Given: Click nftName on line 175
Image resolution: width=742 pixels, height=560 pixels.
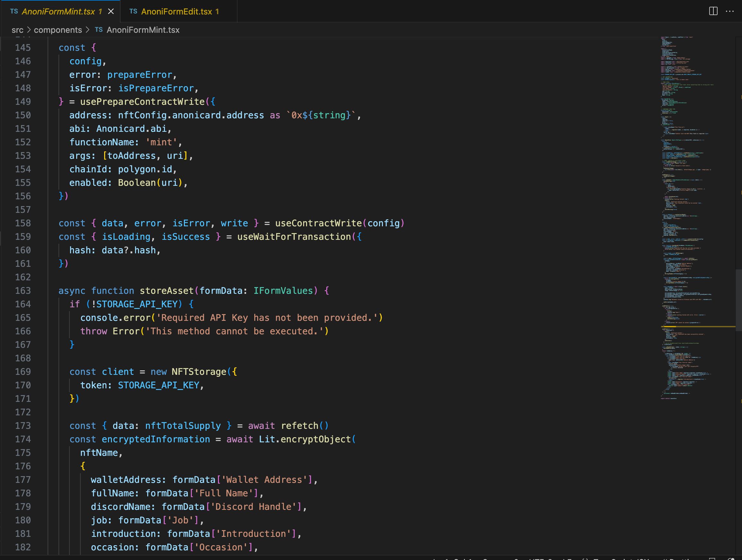Looking at the screenshot, I should click(99, 453).
